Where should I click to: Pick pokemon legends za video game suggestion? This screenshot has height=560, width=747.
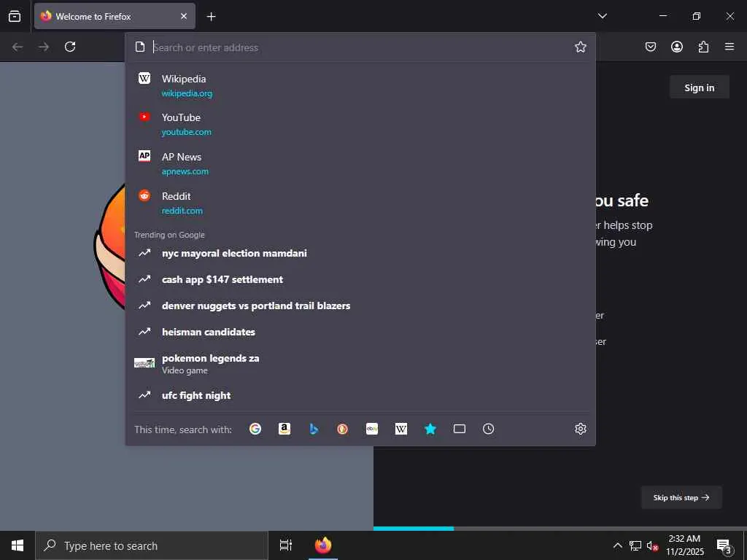tap(360, 364)
